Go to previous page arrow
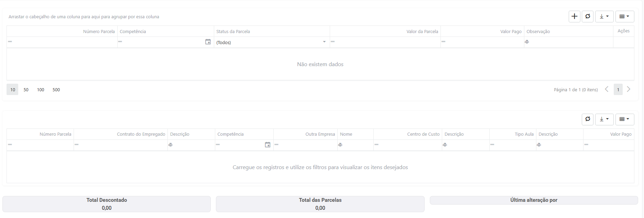 607,89
